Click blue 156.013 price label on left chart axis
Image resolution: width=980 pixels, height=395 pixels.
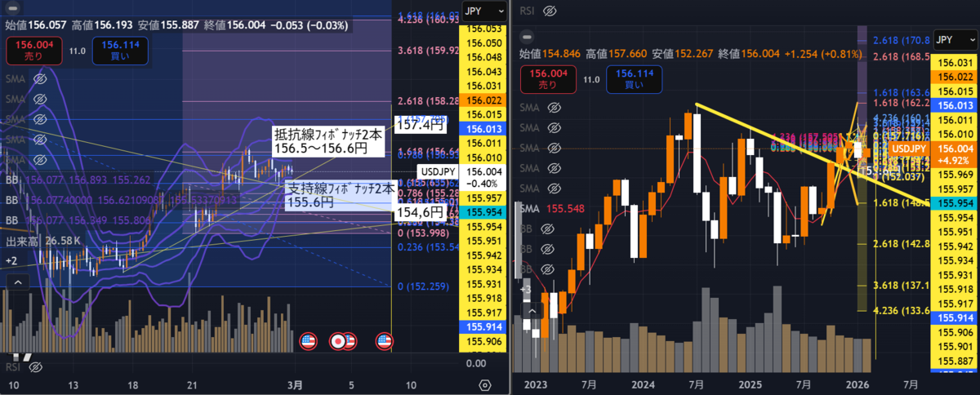coord(483,128)
